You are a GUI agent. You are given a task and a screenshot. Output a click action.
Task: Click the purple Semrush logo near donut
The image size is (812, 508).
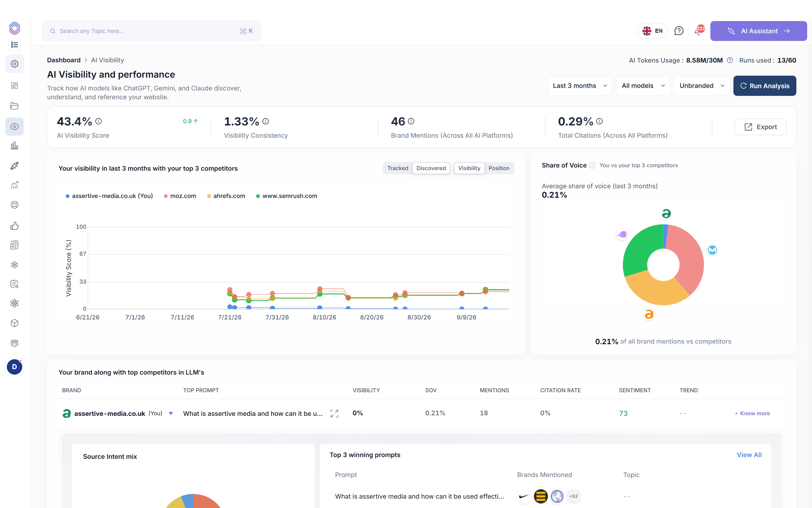(622, 234)
